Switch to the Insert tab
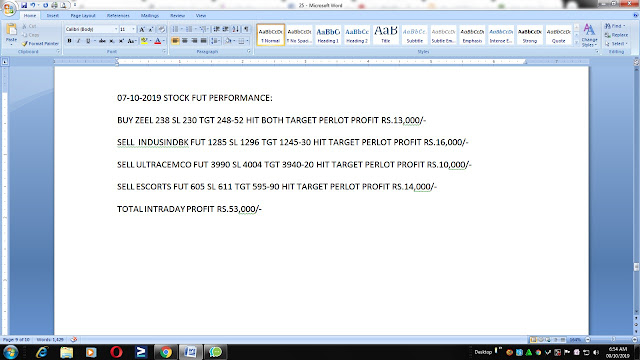 [x=53, y=16]
